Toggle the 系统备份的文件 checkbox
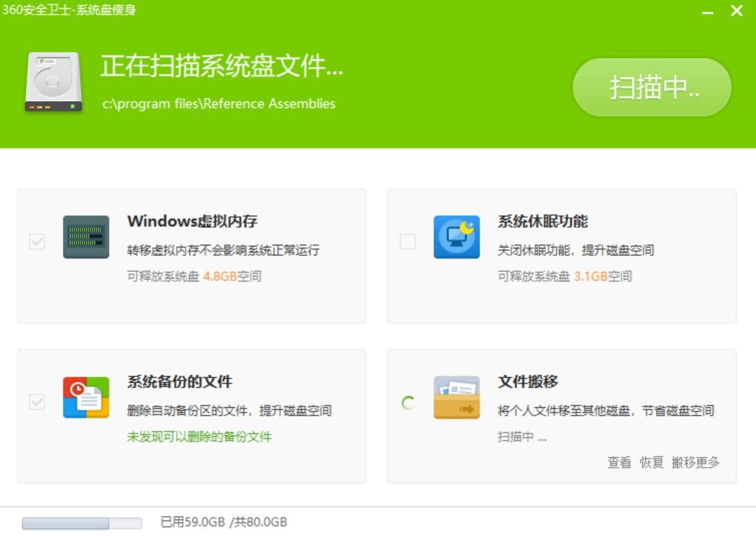The width and height of the screenshot is (756, 536). click(37, 402)
